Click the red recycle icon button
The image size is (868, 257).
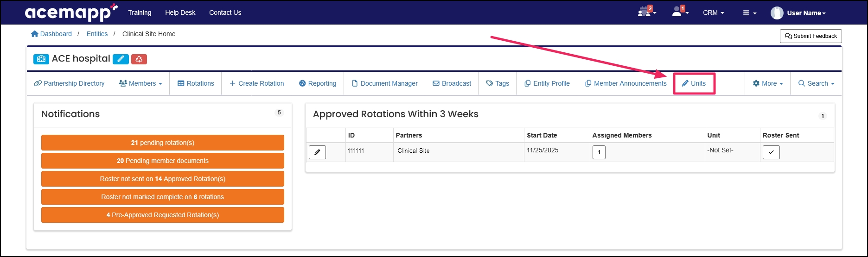coord(139,59)
